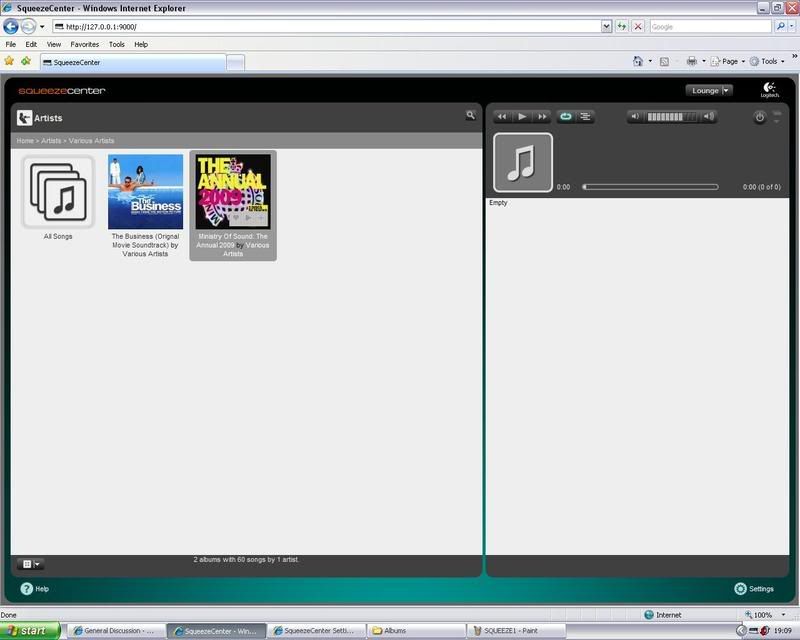This screenshot has width=800, height=640.
Task: Open the search magnifier in Artists panel
Action: pos(470,116)
